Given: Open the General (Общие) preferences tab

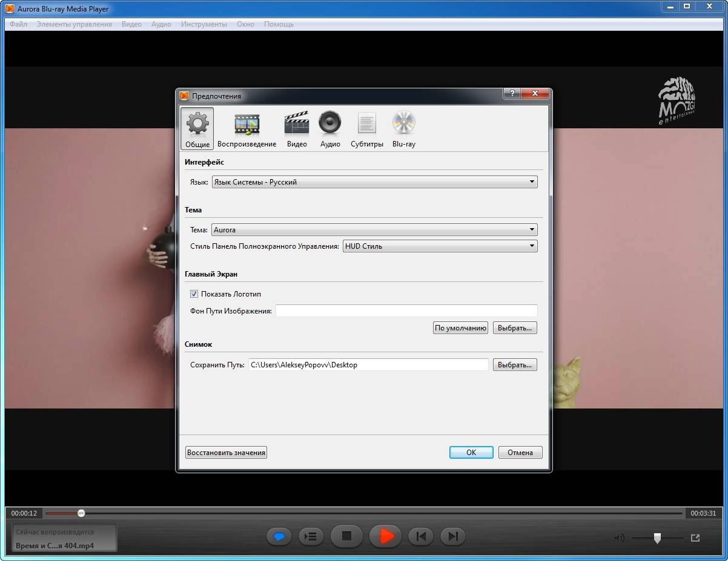Looking at the screenshot, I should pos(197,129).
